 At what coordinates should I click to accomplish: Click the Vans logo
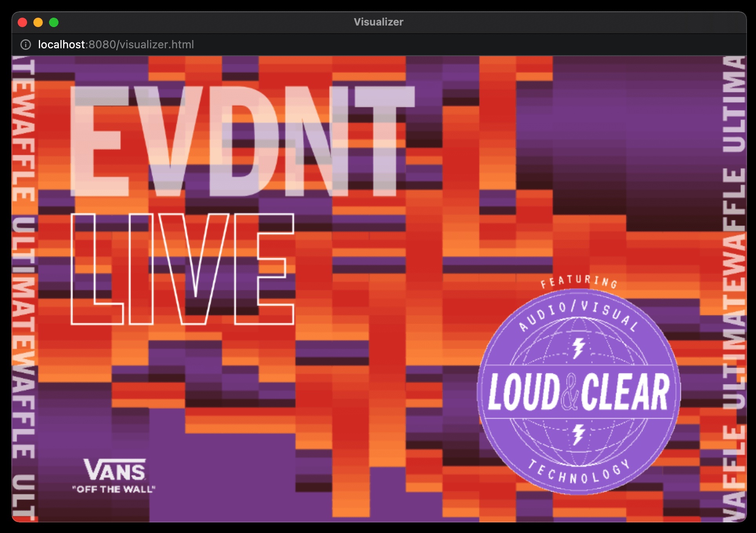[114, 470]
